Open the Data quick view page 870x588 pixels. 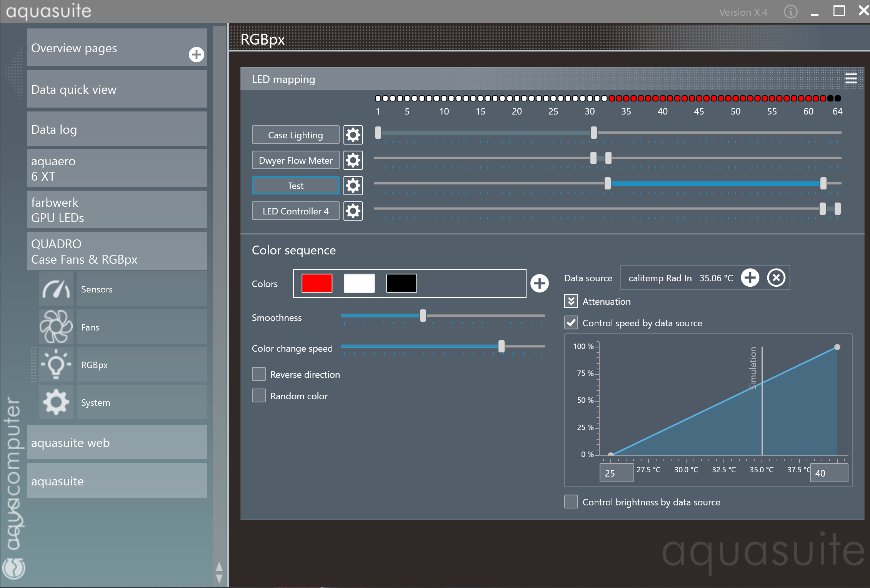(x=117, y=90)
